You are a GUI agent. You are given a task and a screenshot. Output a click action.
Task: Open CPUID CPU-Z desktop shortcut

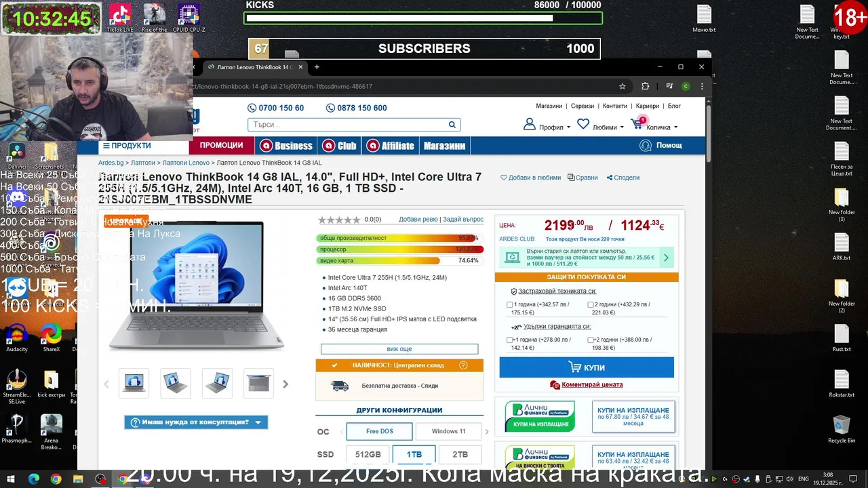[189, 18]
